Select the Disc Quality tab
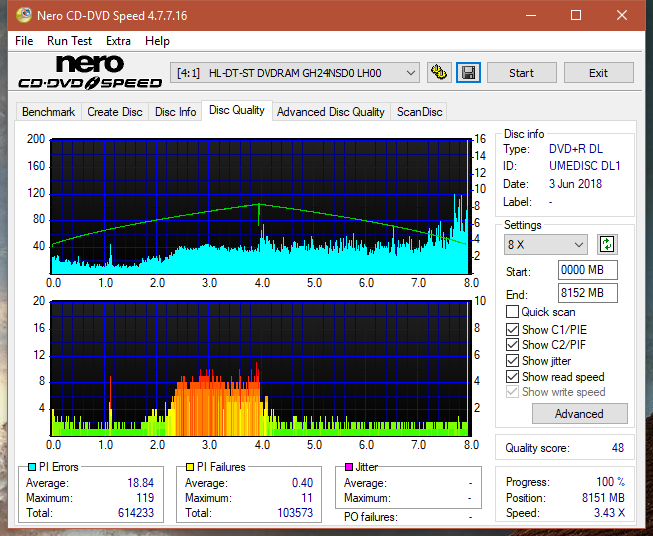 pyautogui.click(x=237, y=110)
